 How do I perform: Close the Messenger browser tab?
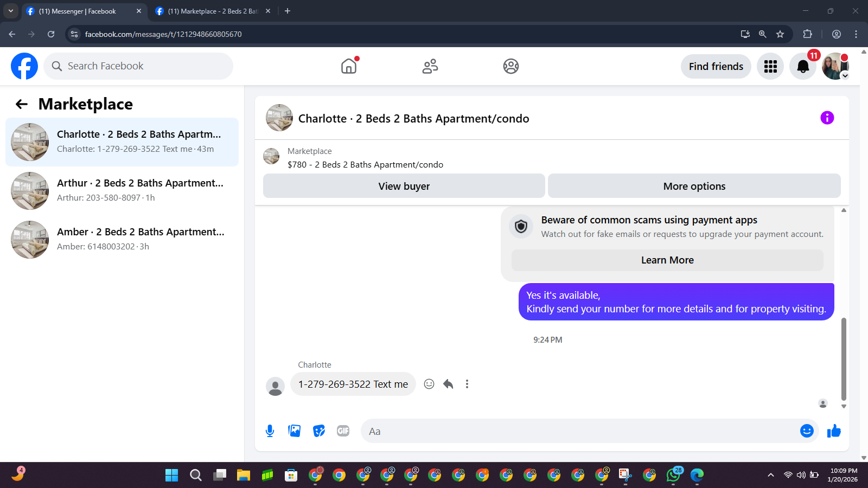139,11
